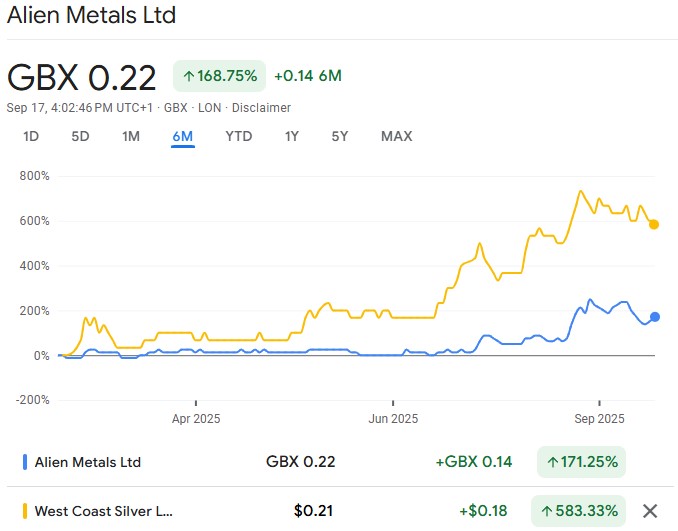The image size is (678, 531).
Task: Click the yellow West Coast Silver endpoint dot
Action: coord(654,224)
